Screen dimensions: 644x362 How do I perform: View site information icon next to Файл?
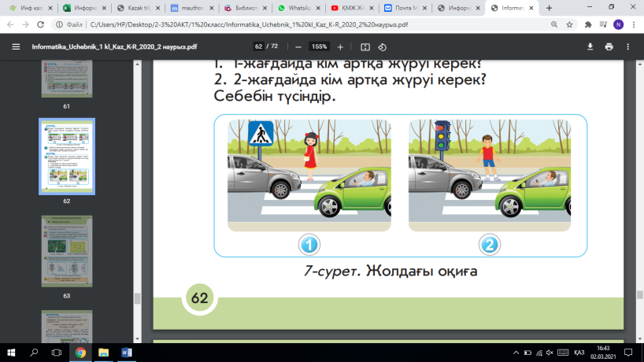click(59, 24)
